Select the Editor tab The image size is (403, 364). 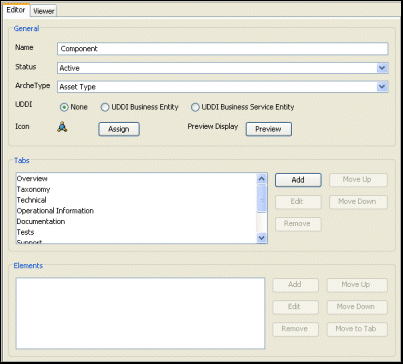click(x=16, y=10)
